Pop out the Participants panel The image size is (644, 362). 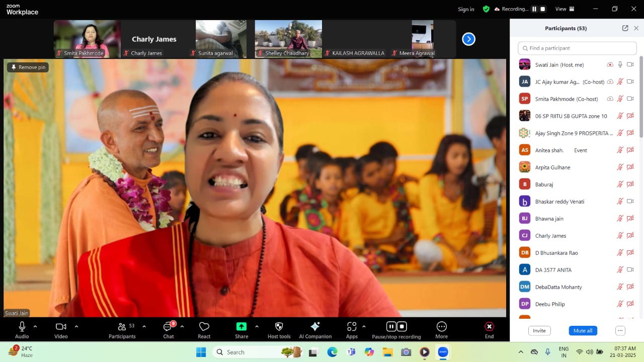click(x=625, y=28)
